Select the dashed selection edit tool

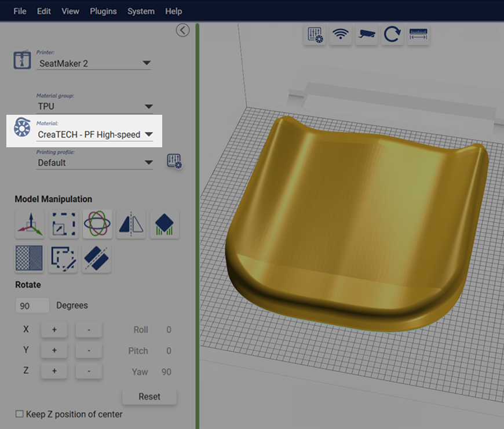coord(63,258)
